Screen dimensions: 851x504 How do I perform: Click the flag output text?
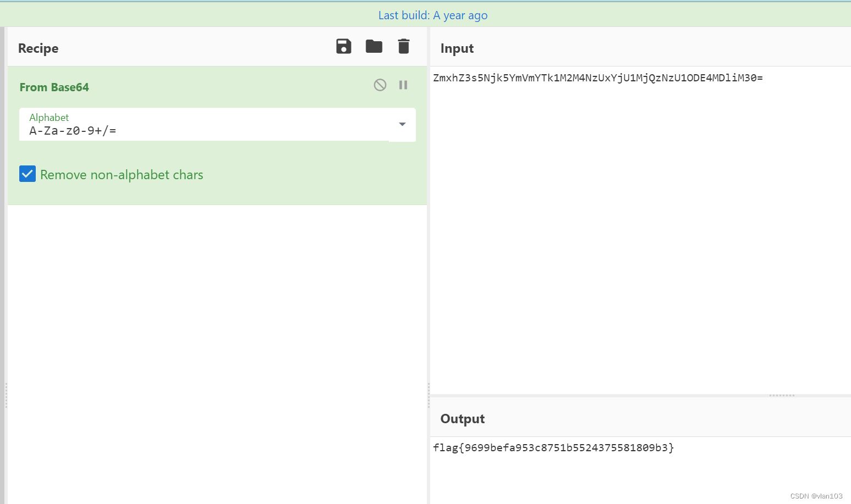point(553,448)
